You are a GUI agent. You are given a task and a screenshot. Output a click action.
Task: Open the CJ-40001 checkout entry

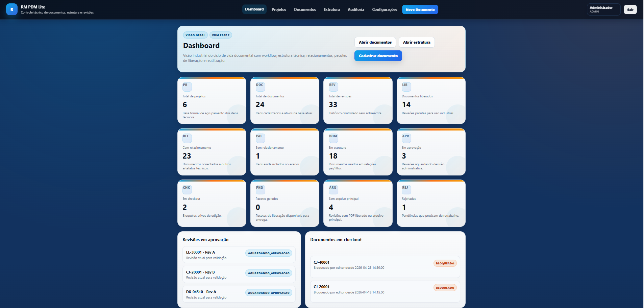click(385, 267)
